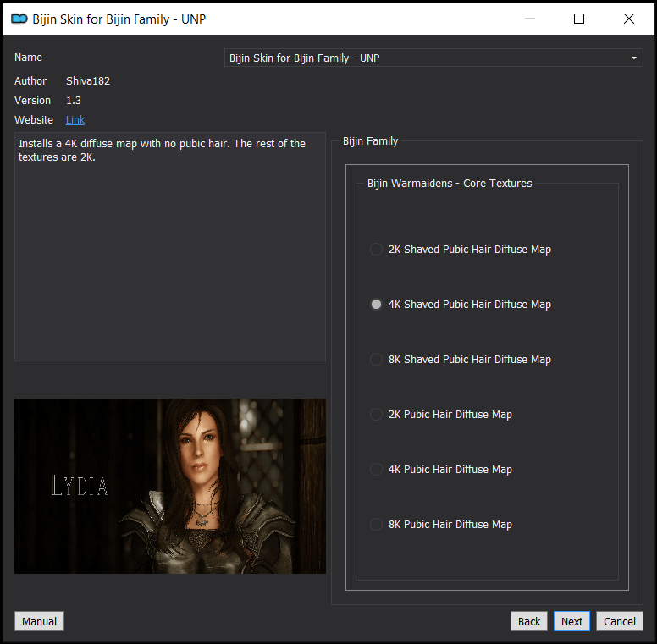Click the Mod Organizer icon in title bar
The height and width of the screenshot is (644, 657).
pos(19,19)
